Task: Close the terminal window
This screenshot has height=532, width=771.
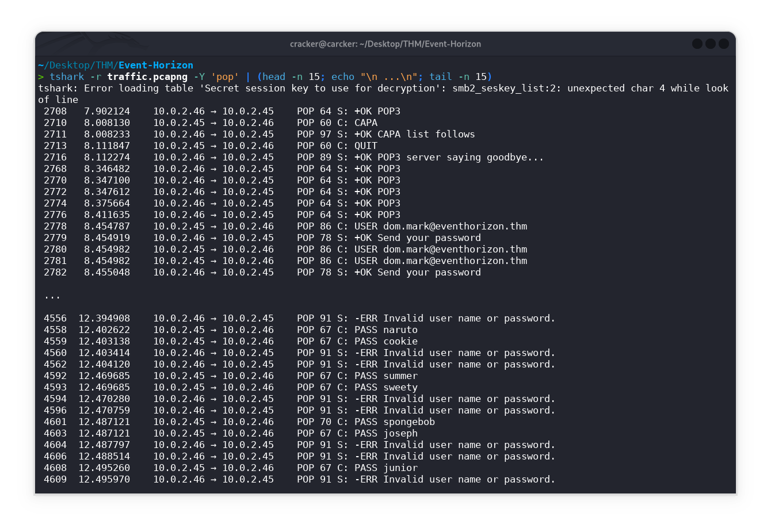Action: click(x=724, y=44)
